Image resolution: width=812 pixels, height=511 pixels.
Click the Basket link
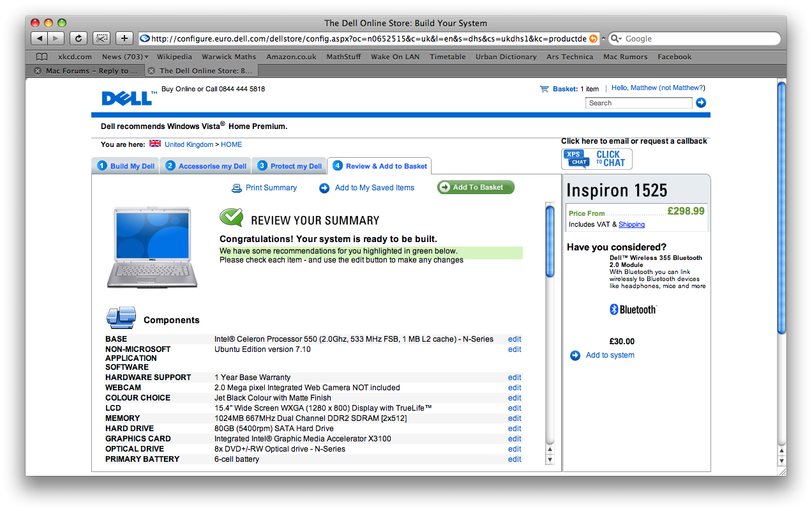pyautogui.click(x=565, y=89)
